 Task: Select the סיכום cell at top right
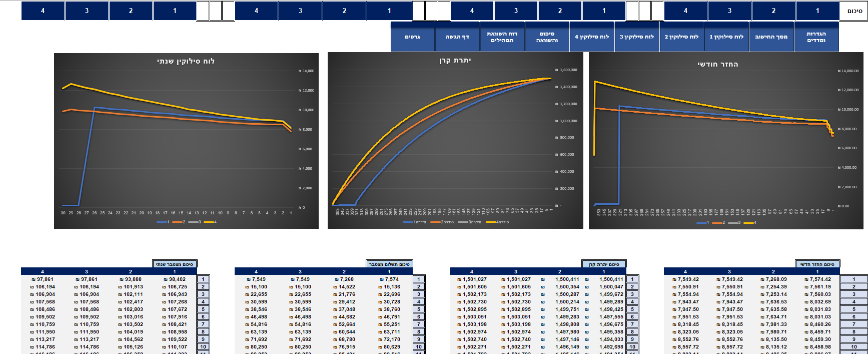pyautogui.click(x=854, y=11)
